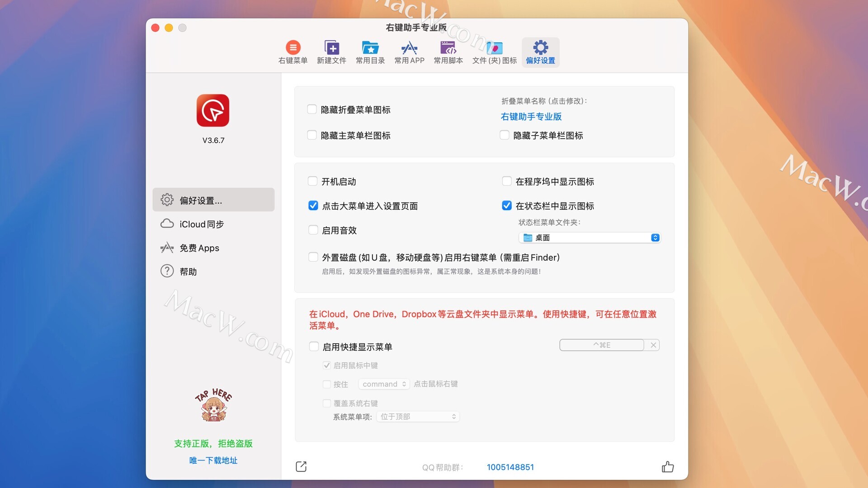Click the 启用后 external disk note

431,272
